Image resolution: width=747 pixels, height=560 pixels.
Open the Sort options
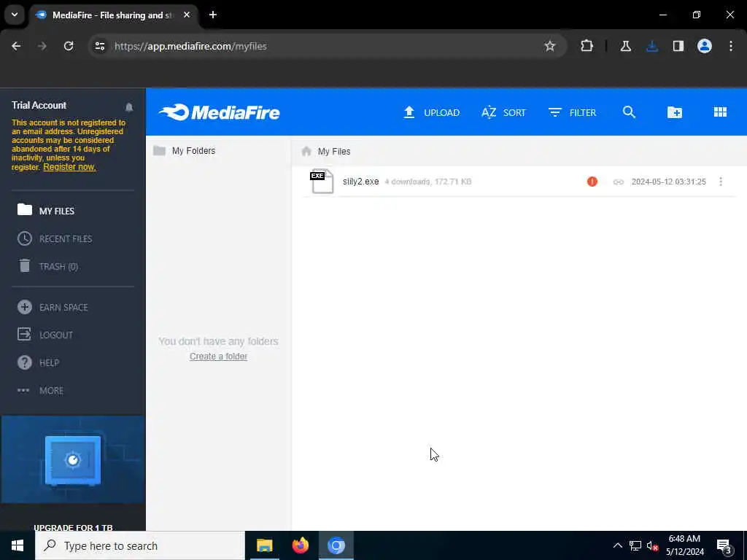coord(503,112)
